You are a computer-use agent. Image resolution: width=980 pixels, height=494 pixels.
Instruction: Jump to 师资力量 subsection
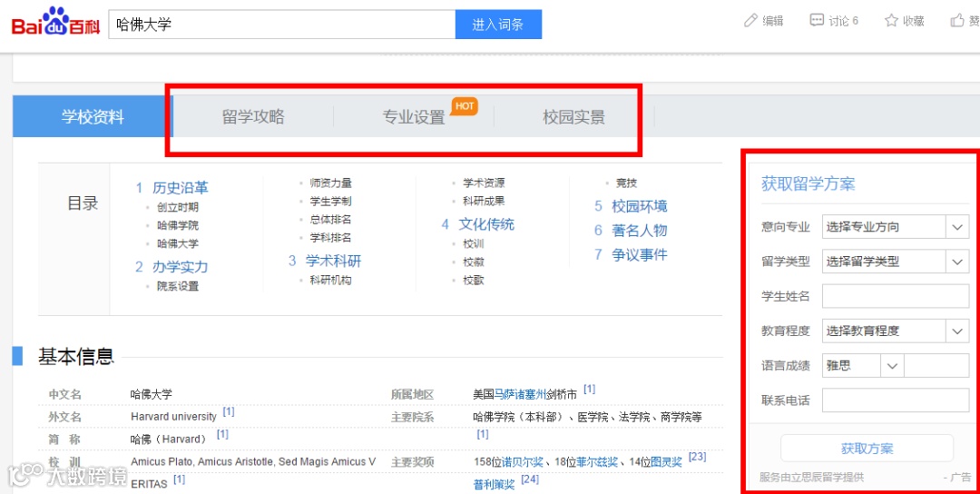330,183
